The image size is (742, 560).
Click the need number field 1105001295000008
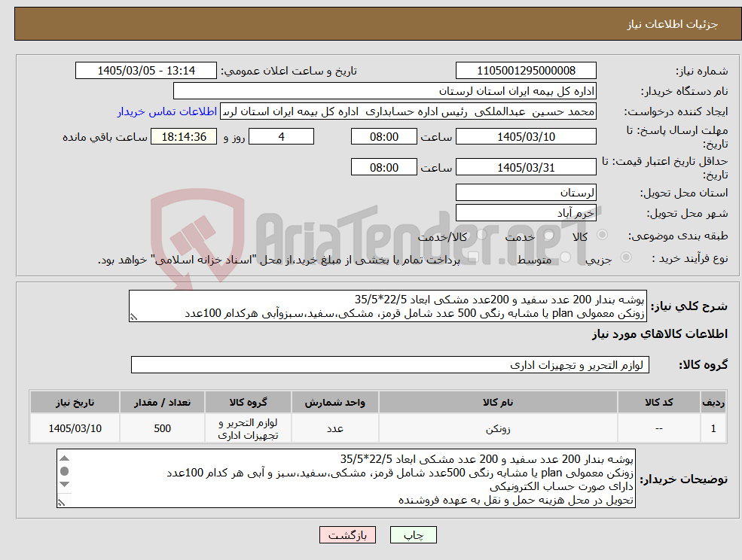pyautogui.click(x=526, y=71)
